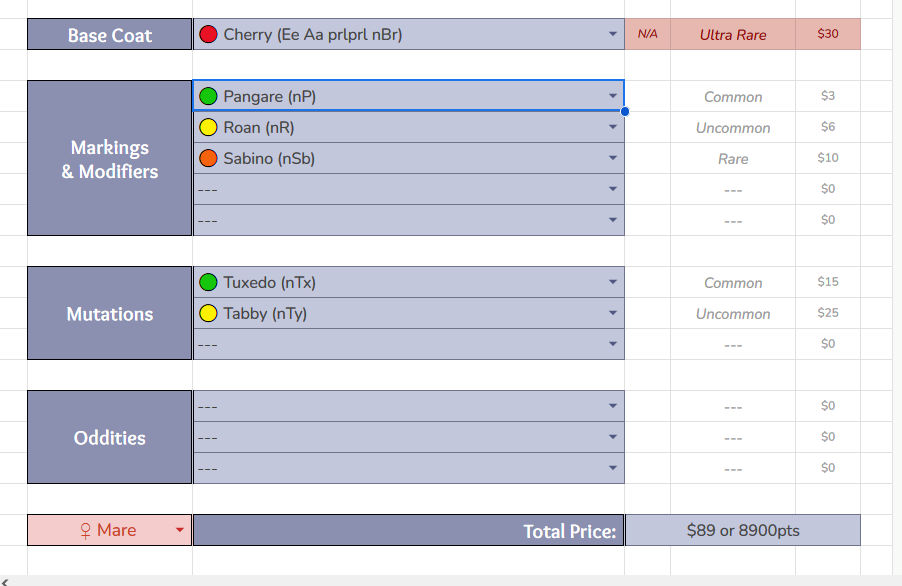
Task: Open the Base Coat Cherry dropdown arrow
Action: pos(613,35)
